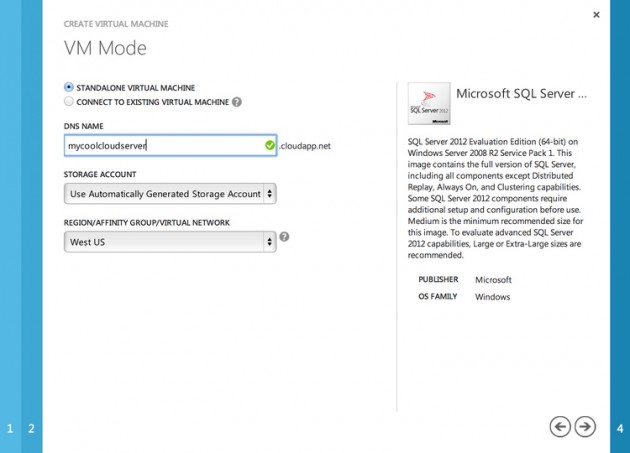Proceed with the right arrow button
The width and height of the screenshot is (630, 453).
coord(586,427)
